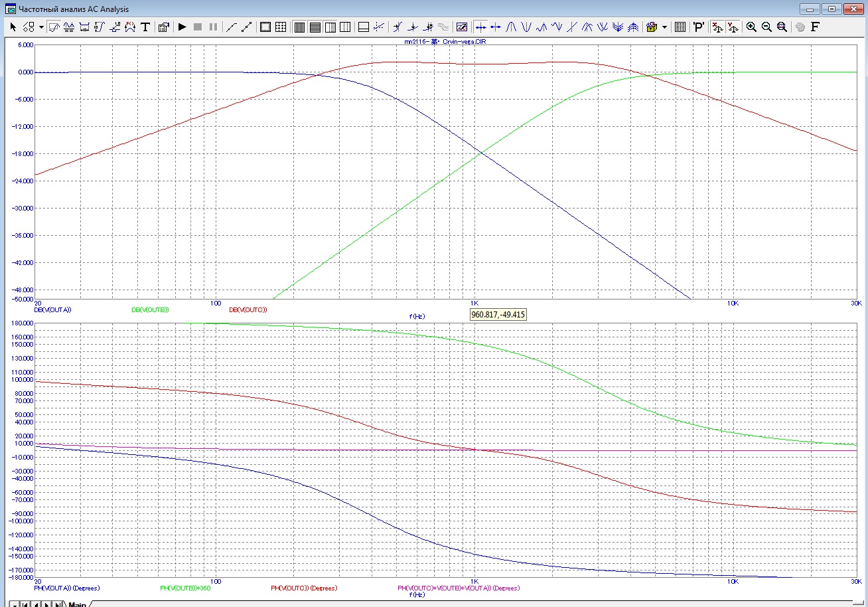
Task: Select the DB(V(OUTA)) curve label
Action: 52,309
